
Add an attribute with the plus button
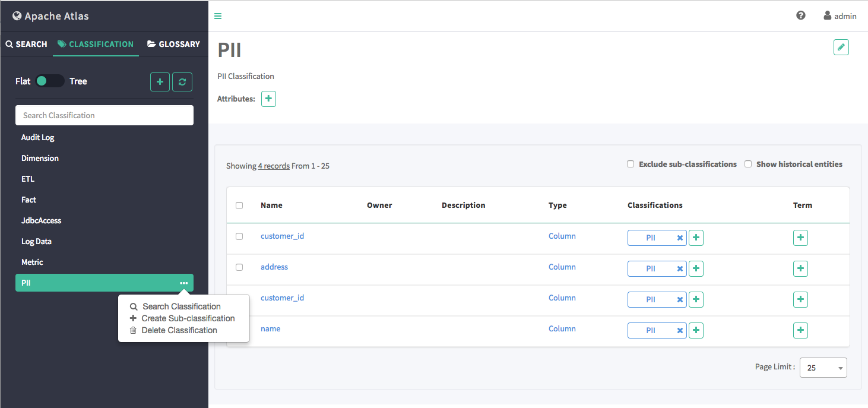(269, 99)
